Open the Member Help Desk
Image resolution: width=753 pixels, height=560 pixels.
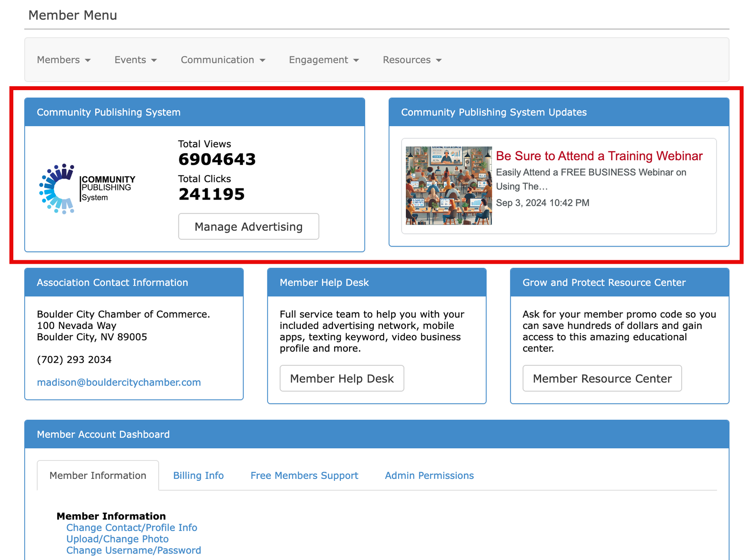(342, 378)
